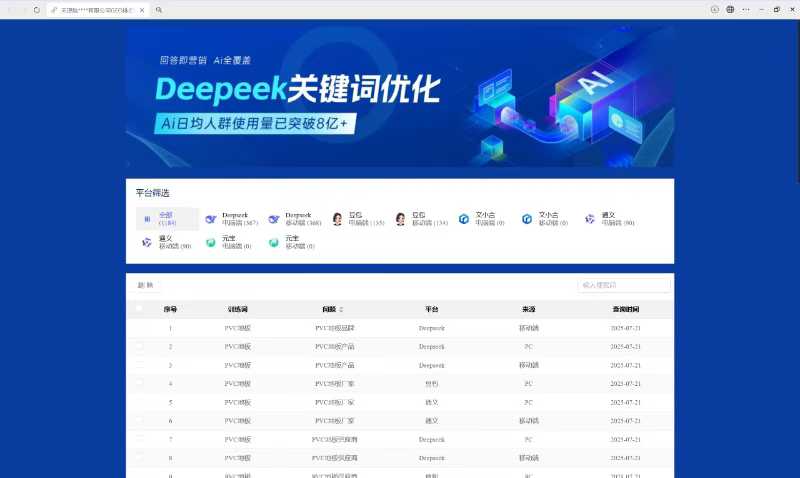Image resolution: width=800 pixels, height=478 pixels.
Task: Click the 序号 column header
Action: 170,309
